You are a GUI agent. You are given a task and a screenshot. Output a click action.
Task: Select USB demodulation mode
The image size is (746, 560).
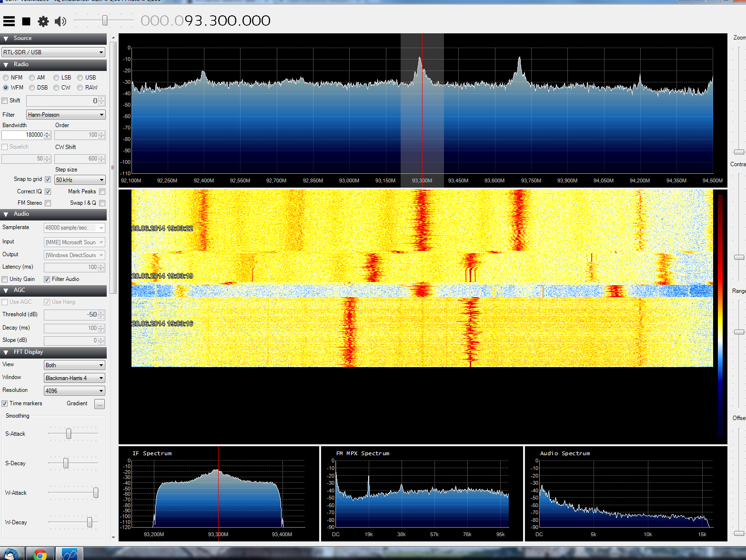(x=80, y=78)
